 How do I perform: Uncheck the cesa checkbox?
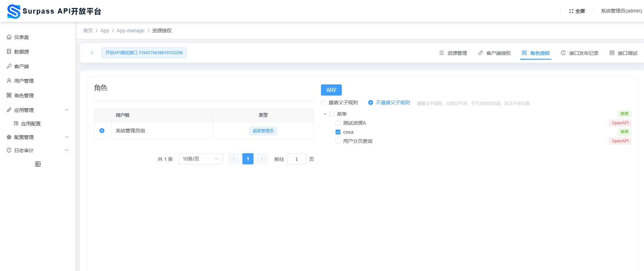338,132
